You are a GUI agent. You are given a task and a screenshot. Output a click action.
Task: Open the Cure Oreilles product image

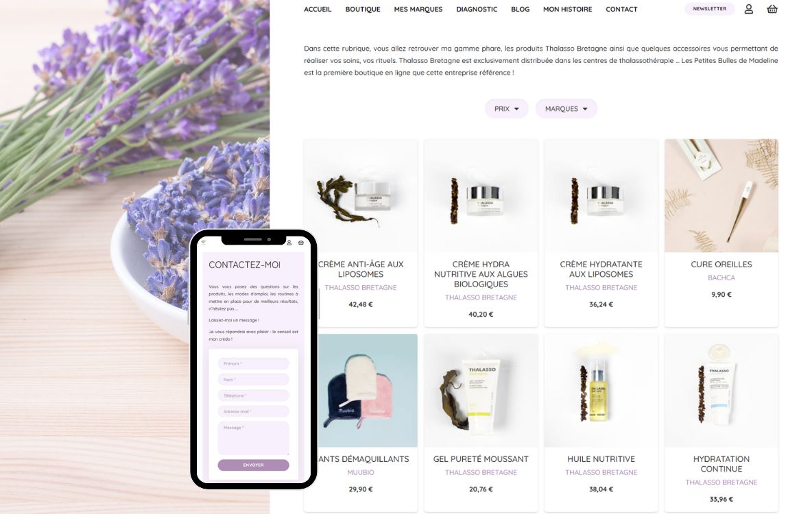721,195
